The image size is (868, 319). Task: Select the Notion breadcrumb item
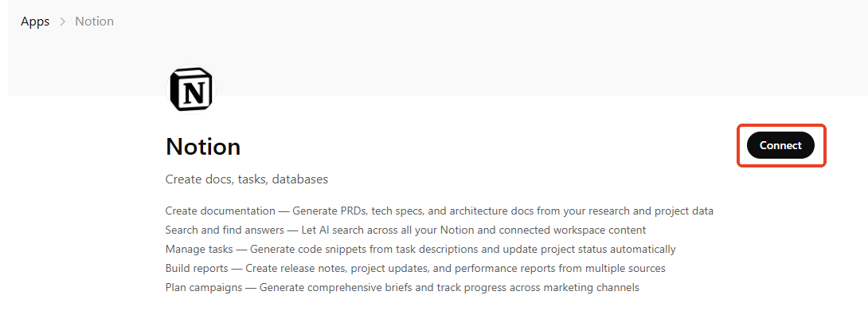point(94,22)
